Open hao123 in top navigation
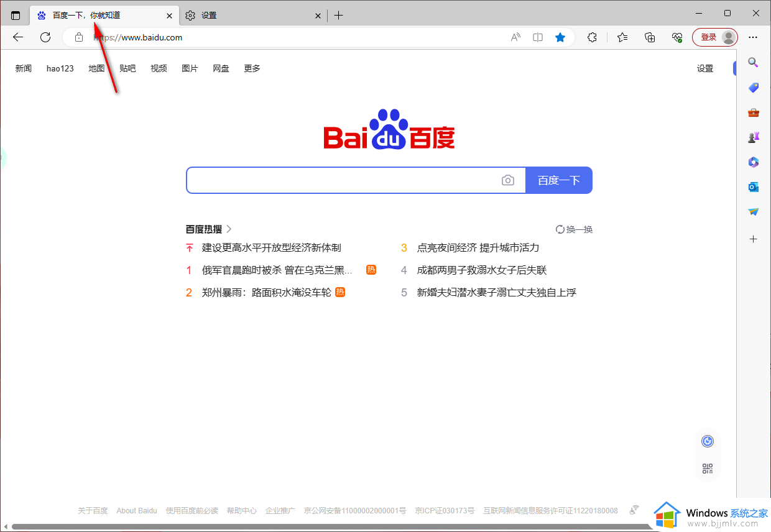771x532 pixels. point(60,68)
